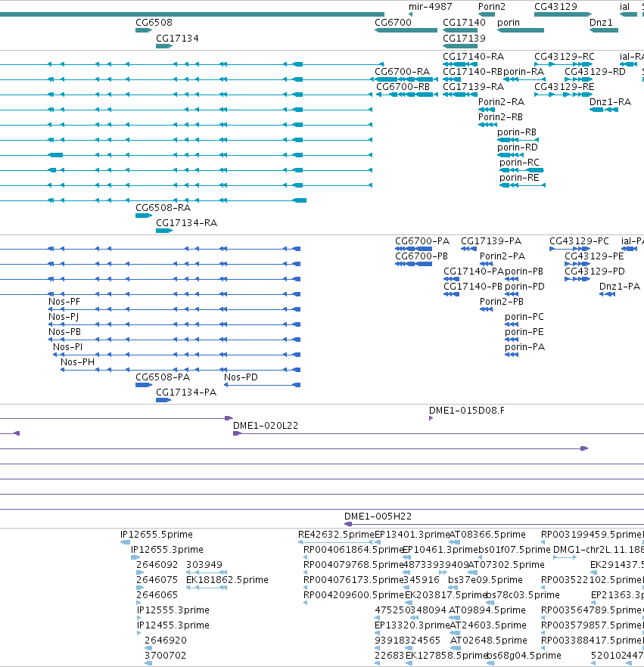
Task: Select the porin-PA protein label
Action: pos(525,347)
